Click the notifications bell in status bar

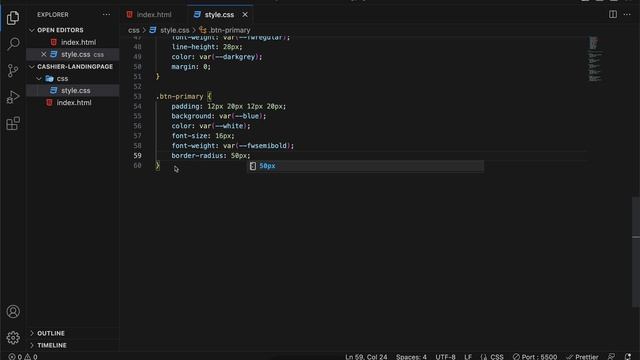click(x=628, y=357)
